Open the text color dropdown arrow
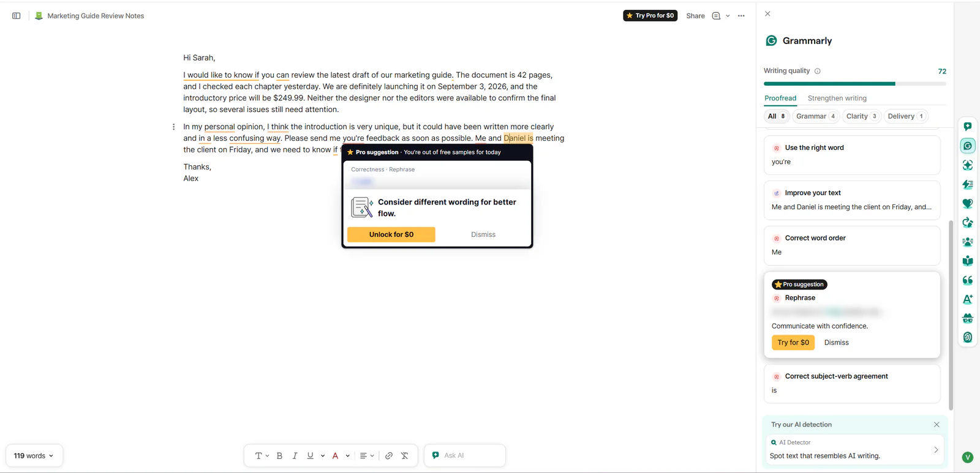 pos(348,456)
